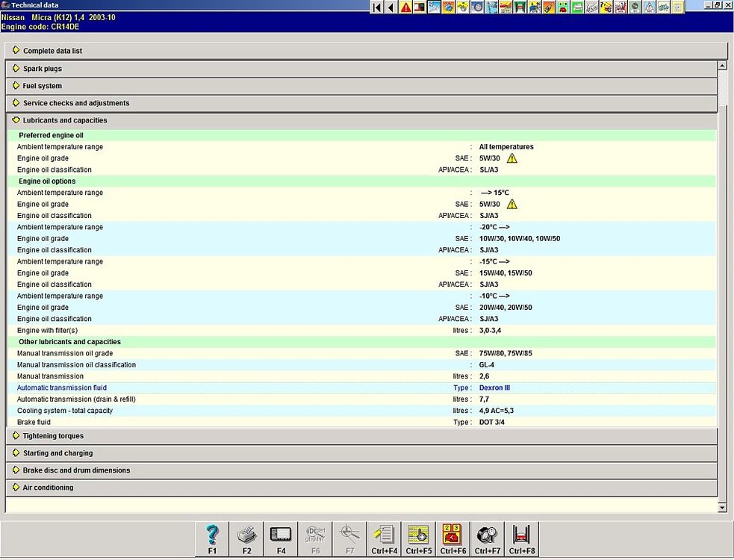
Task: Open the Ctrl+F8 car on lift button
Action: 521,539
